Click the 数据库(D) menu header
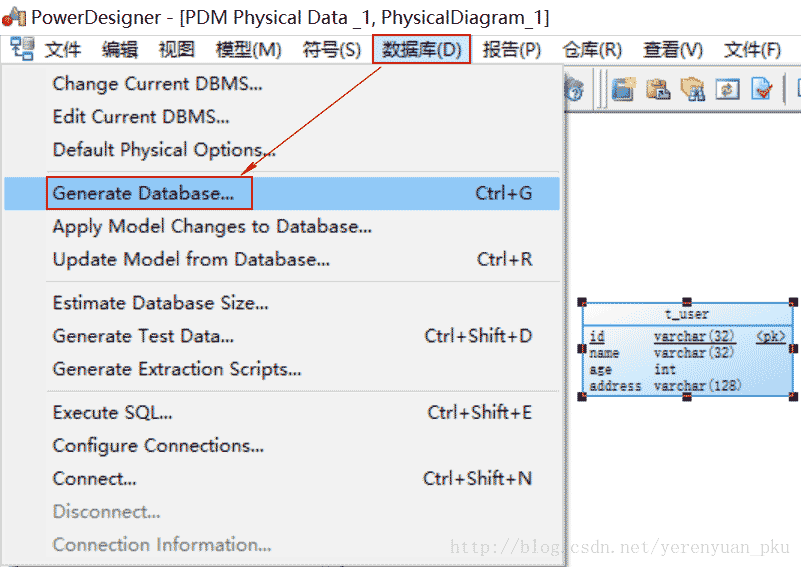Screen dimensions: 801x567 tap(421, 50)
